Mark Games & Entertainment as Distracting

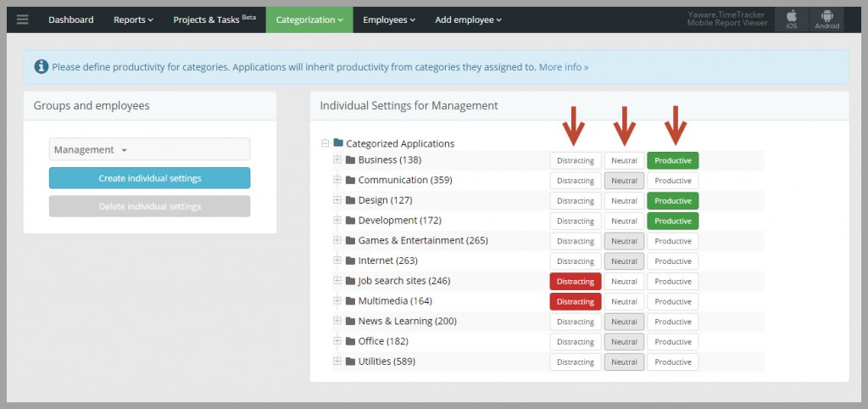pyautogui.click(x=576, y=241)
